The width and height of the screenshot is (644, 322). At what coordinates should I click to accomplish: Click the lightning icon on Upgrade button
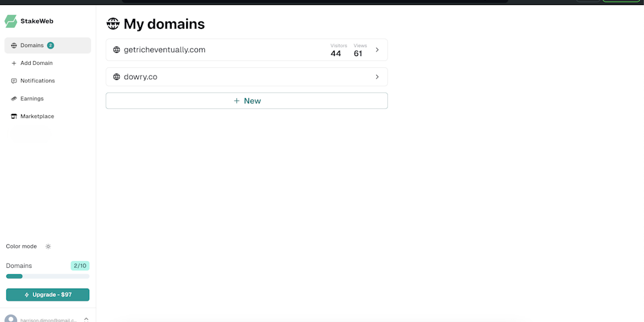pos(26,295)
